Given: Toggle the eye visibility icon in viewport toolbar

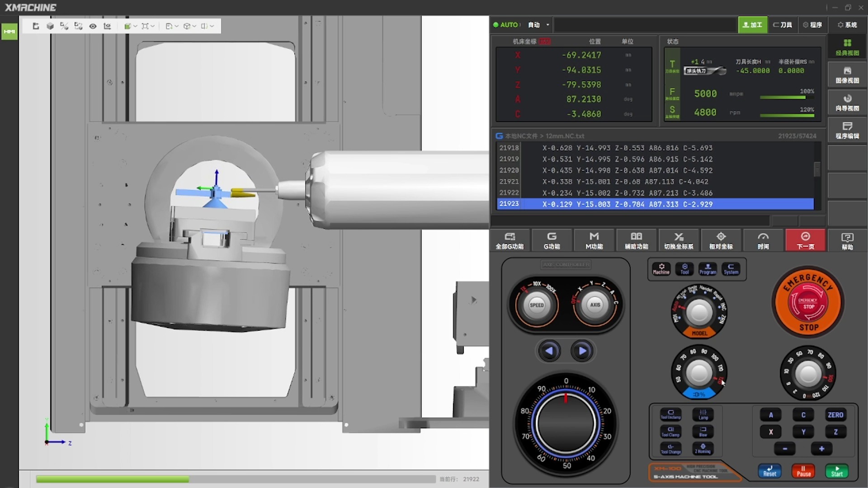Looking at the screenshot, I should (x=93, y=26).
